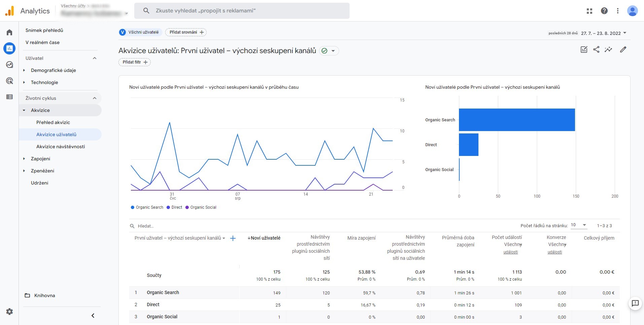Click Organic Social row in table
Image resolution: width=644 pixels, height=325 pixels.
pyautogui.click(x=374, y=317)
